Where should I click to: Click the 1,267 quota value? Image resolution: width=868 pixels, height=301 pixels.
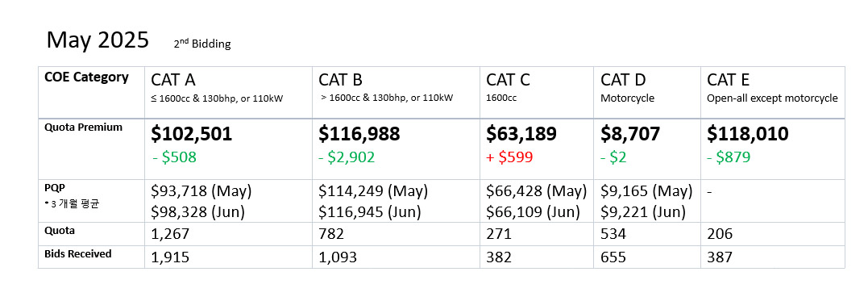[x=170, y=234]
